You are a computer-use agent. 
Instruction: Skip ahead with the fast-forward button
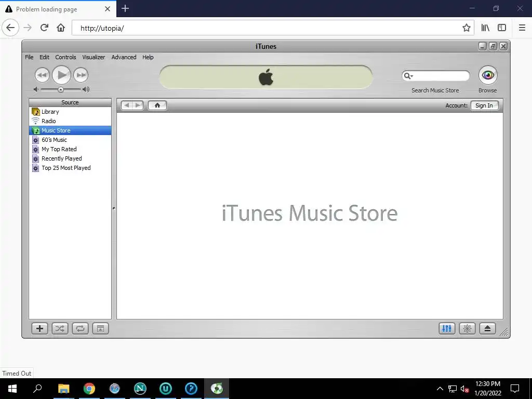coord(81,75)
